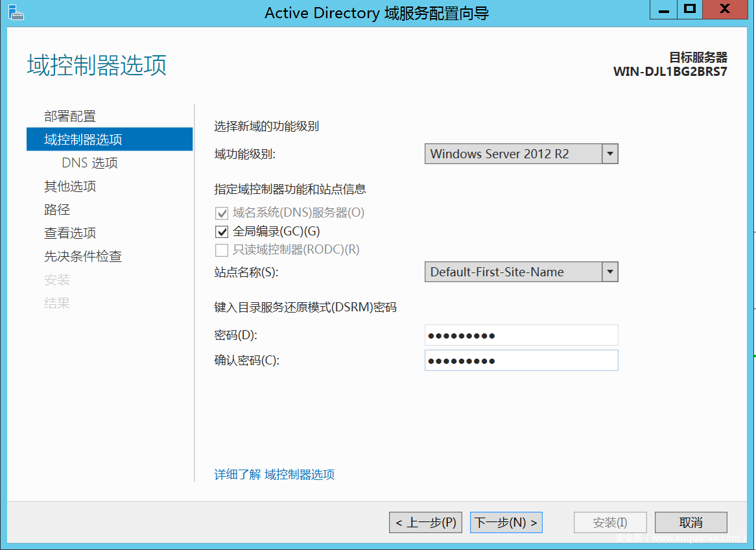Click the server name WIN-DJL1BG2BRS7
This screenshot has height=550, width=756.
tap(670, 72)
